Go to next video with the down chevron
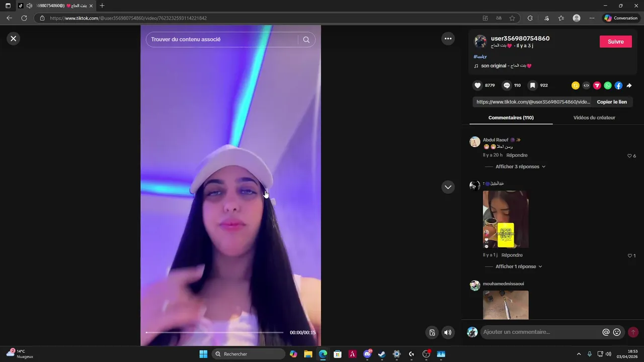Image resolution: width=644 pixels, height=362 pixels. pos(448,187)
